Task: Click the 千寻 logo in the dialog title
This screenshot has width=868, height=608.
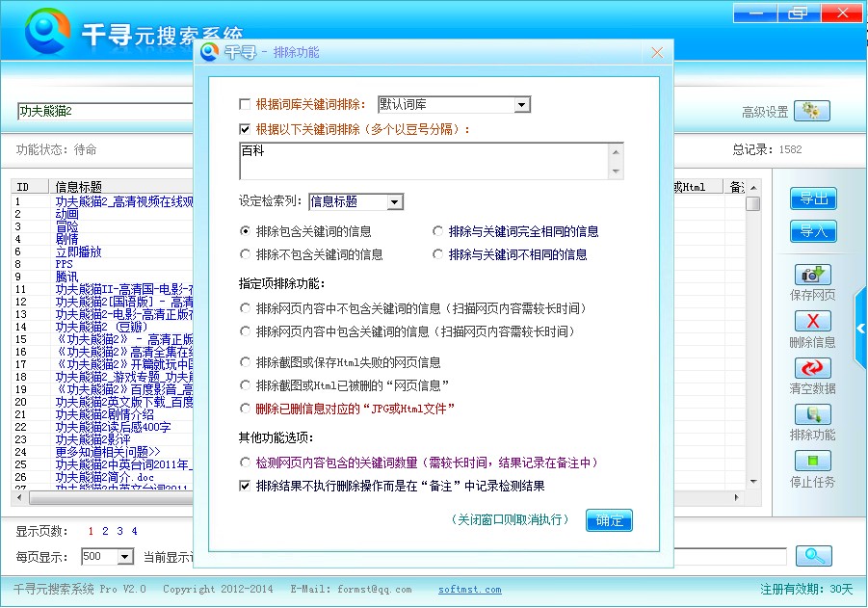Action: 209,52
